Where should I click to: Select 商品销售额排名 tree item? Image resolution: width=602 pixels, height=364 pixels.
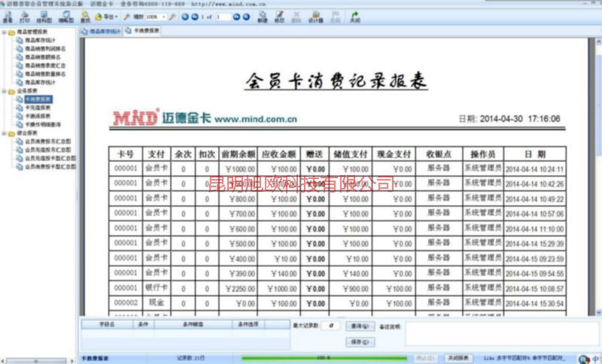(x=43, y=57)
